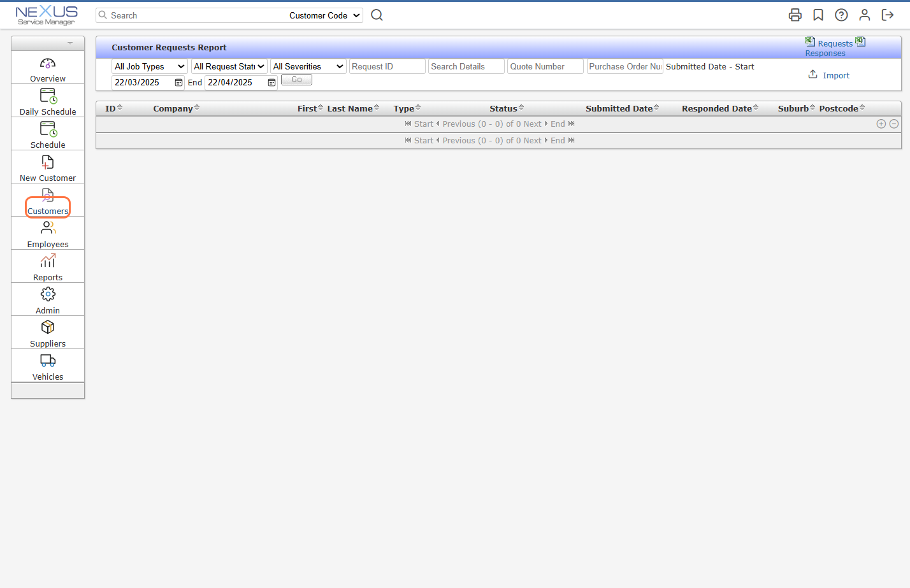Sort table by Postcode column

coord(842,108)
